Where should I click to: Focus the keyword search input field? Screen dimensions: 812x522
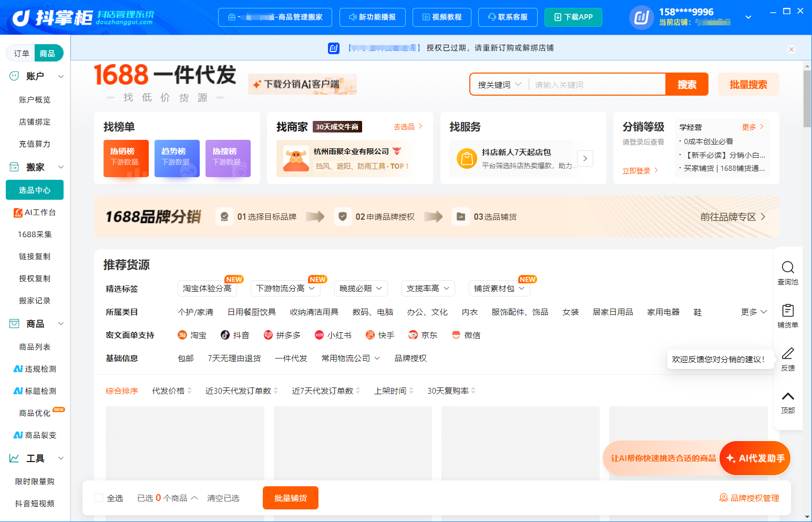coord(597,85)
